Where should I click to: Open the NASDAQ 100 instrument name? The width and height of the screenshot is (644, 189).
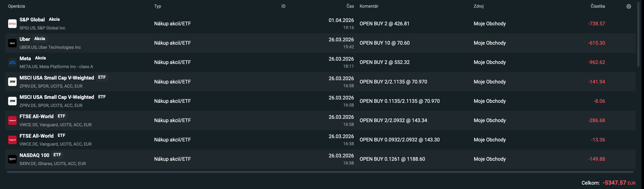coord(35,155)
